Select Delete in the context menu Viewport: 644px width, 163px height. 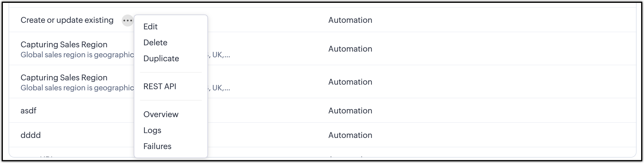155,42
